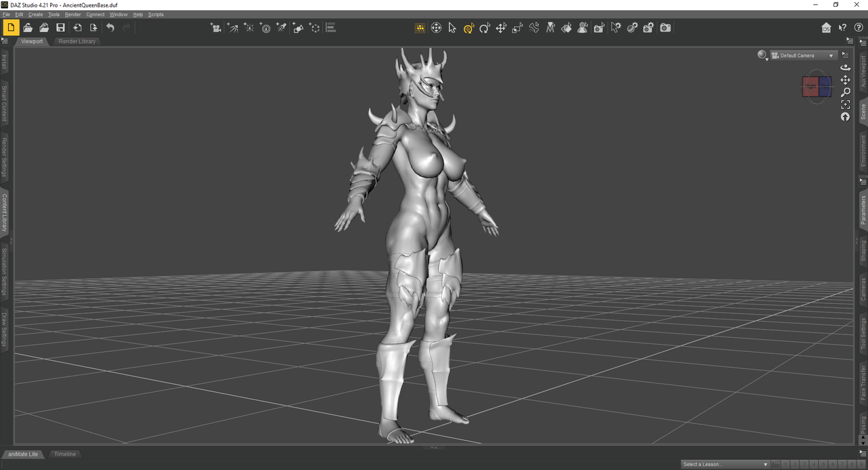Open the Tools menu
Viewport: 868px width, 470px height.
54,14
